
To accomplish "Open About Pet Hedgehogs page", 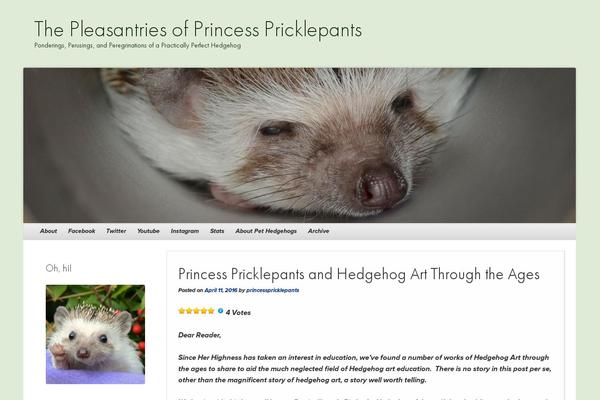I will tap(266, 231).
